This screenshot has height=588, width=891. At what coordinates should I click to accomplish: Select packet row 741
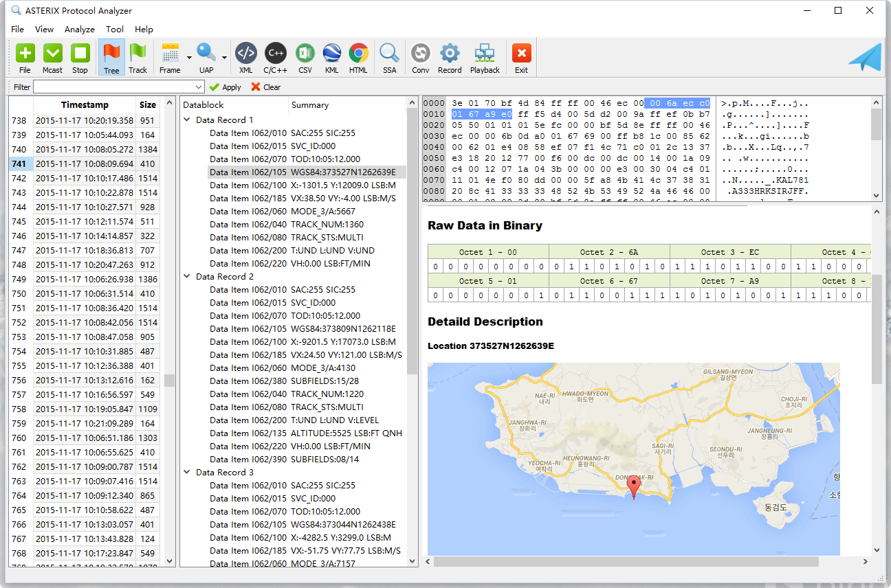[x=84, y=164]
